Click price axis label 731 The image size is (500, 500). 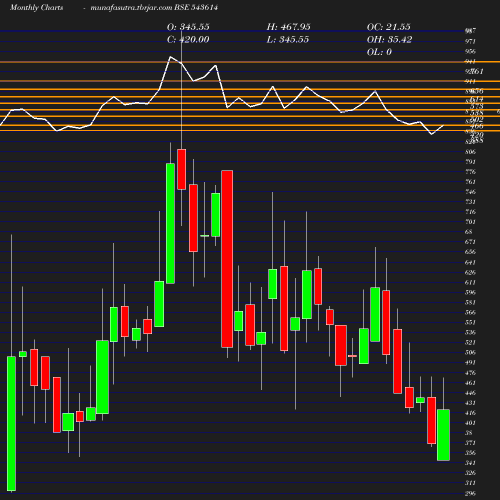coord(470,202)
